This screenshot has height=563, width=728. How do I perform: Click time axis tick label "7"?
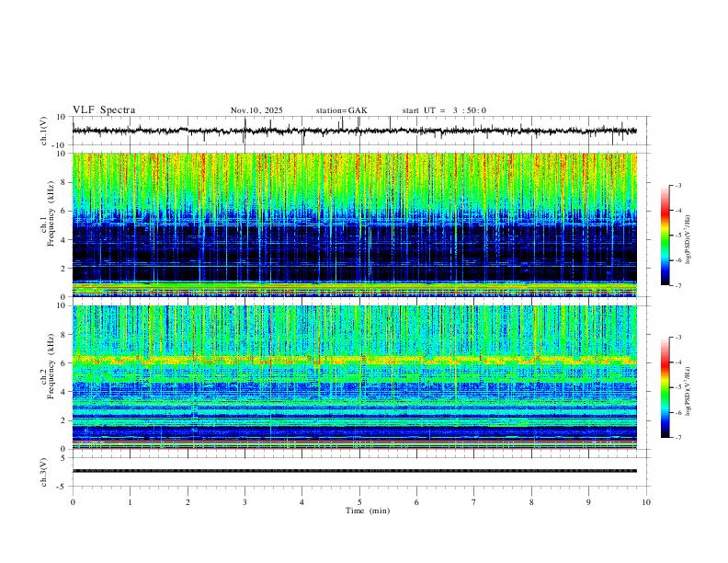474,502
